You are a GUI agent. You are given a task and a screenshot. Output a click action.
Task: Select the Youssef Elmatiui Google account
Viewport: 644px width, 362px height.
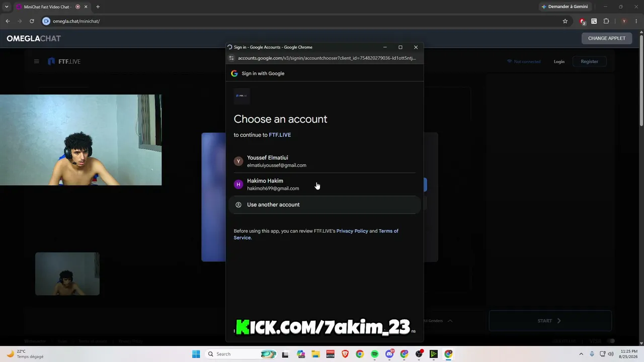(x=325, y=161)
